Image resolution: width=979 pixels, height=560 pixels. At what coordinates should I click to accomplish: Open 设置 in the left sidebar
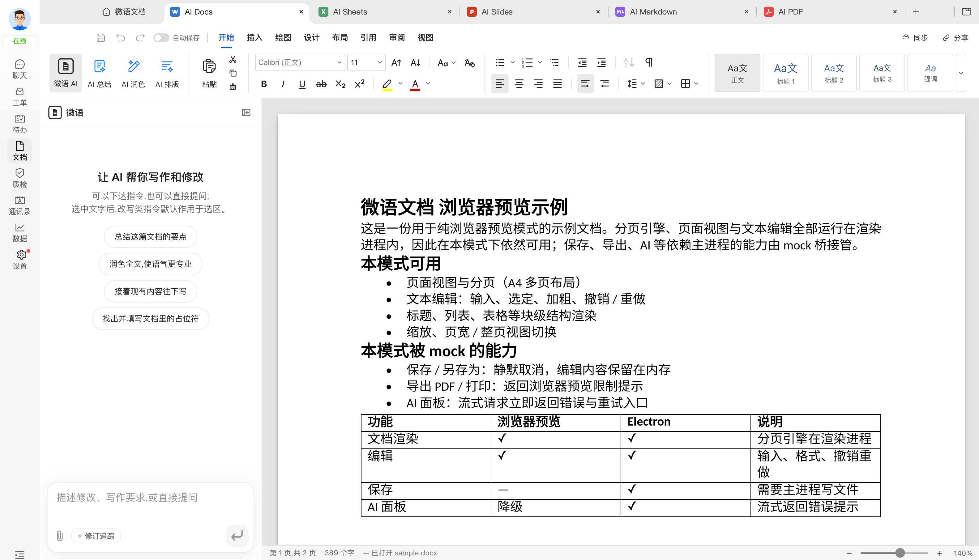(19, 260)
